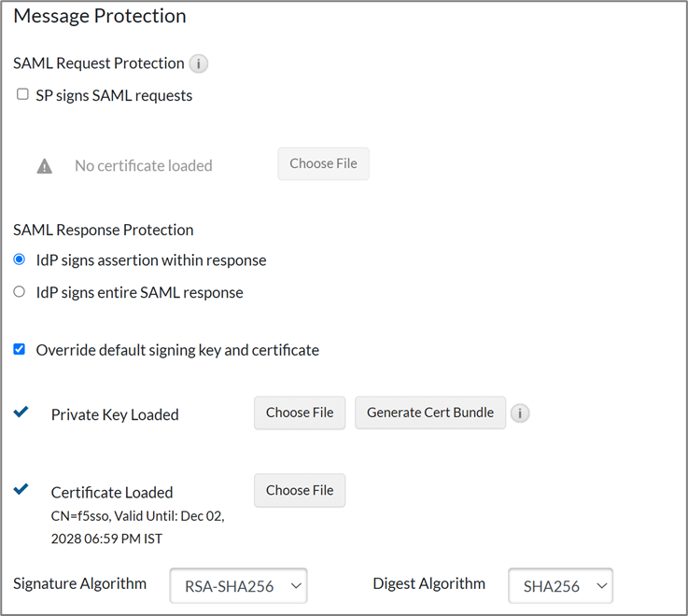This screenshot has height=616, width=688.
Task: Uncheck Override default signing key and certificate
Action: [x=20, y=350]
